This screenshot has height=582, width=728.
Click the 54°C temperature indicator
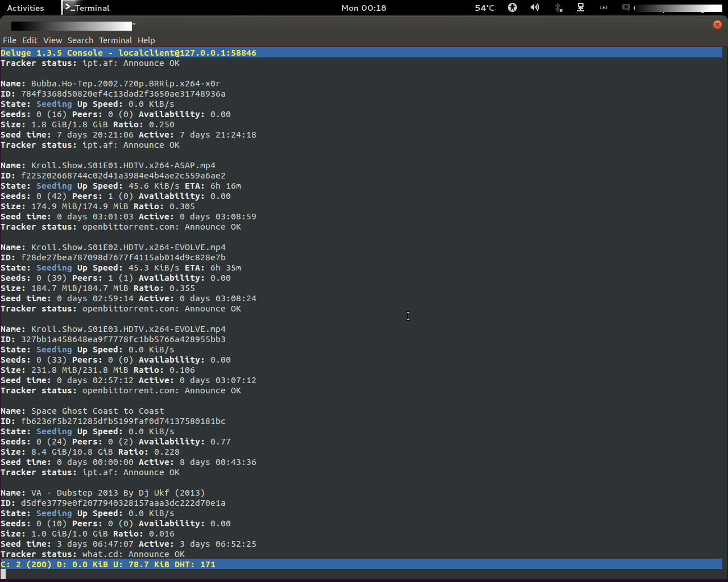pyautogui.click(x=485, y=8)
